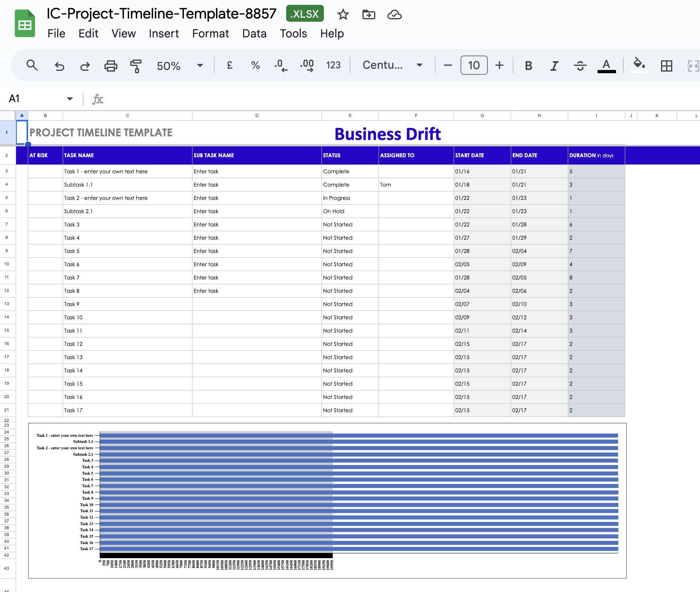The image size is (700, 592).
Task: Select the Task 10 name cell
Action: click(x=127, y=317)
